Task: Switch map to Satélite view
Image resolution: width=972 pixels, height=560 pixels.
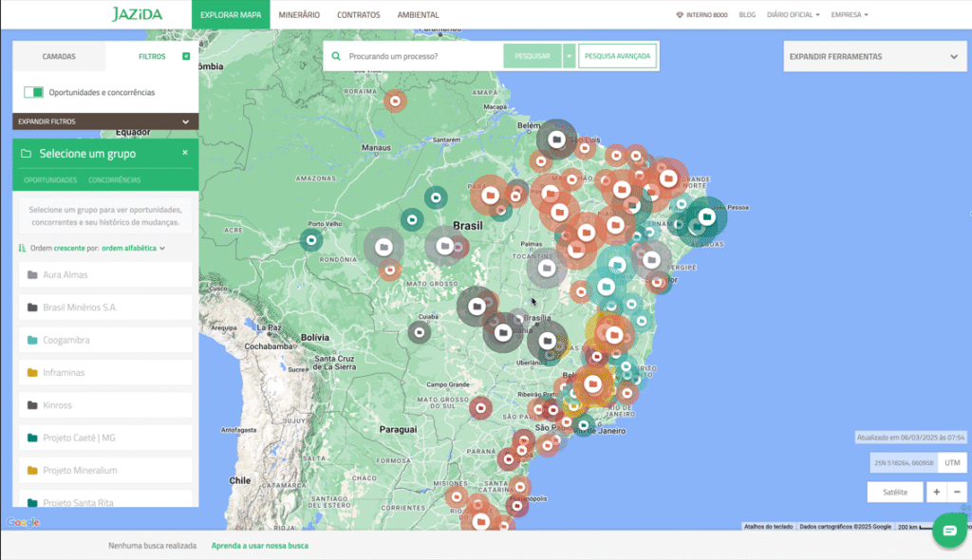Action: click(x=895, y=492)
